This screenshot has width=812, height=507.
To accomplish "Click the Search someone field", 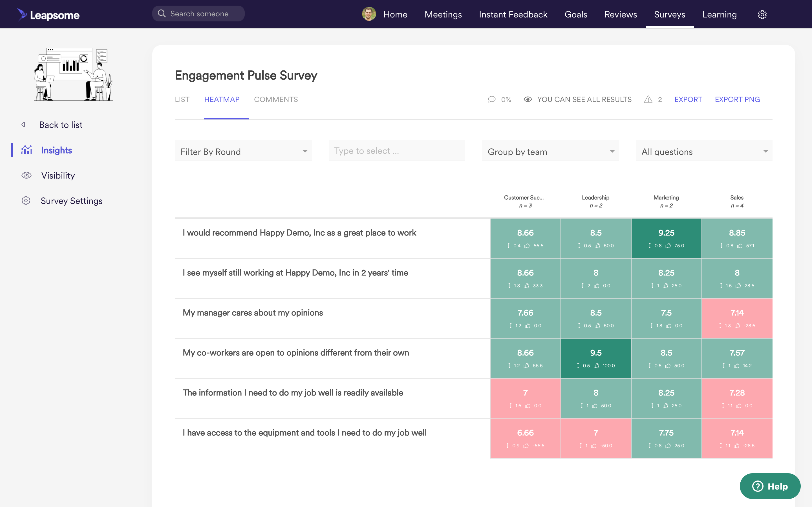I will click(x=199, y=14).
